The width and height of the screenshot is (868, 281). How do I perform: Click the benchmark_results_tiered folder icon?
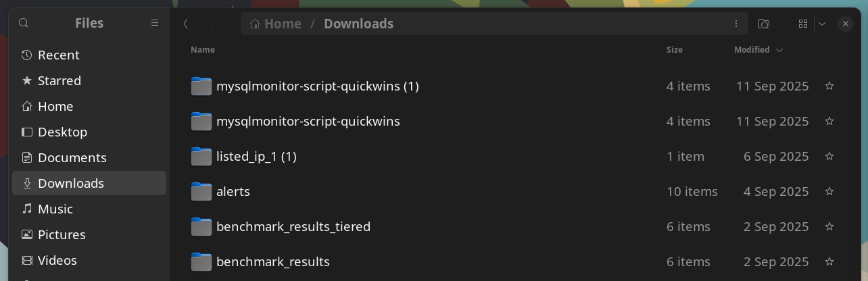pyautogui.click(x=201, y=226)
